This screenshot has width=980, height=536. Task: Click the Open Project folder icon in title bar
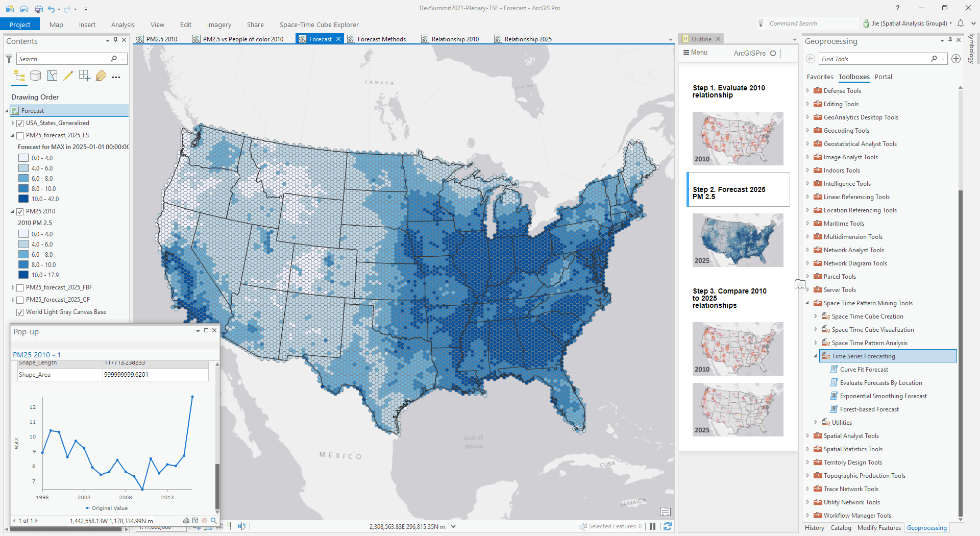point(24,9)
